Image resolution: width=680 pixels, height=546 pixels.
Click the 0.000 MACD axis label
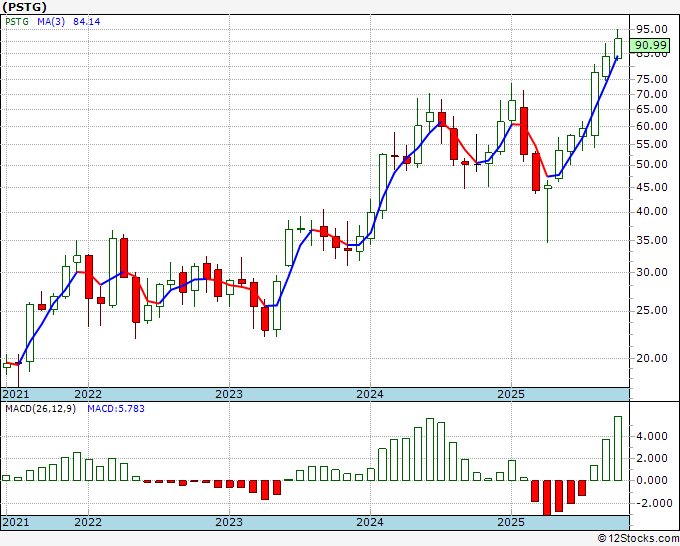point(651,481)
